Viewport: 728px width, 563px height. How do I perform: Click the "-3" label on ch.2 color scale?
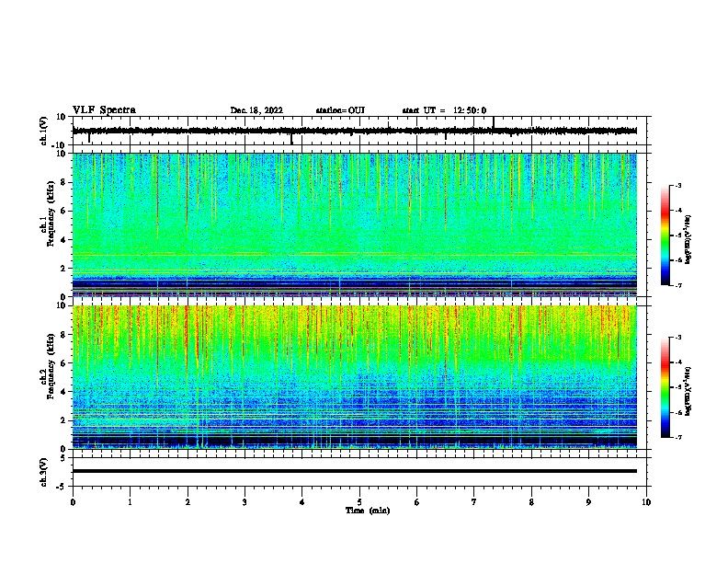(678, 338)
